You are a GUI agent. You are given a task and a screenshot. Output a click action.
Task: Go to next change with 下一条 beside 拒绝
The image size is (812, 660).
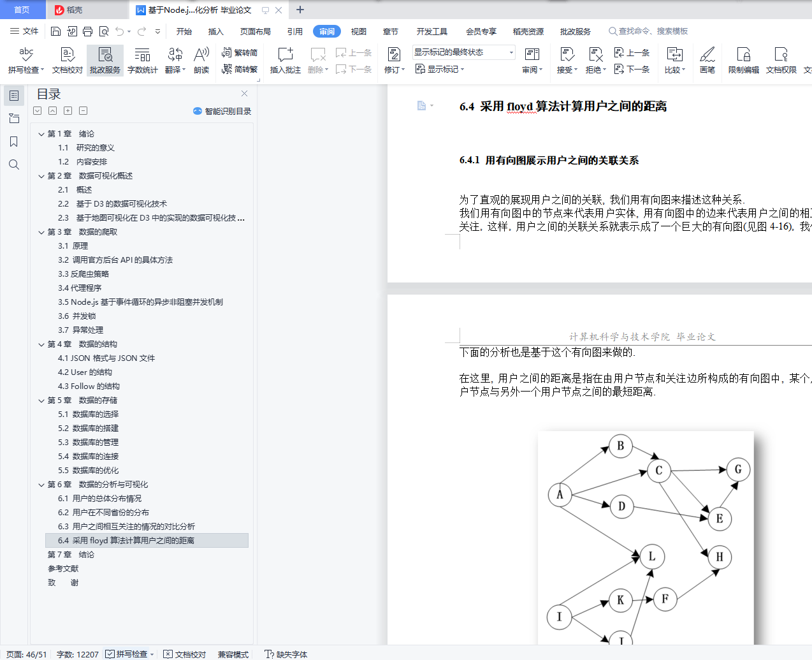pyautogui.click(x=632, y=69)
